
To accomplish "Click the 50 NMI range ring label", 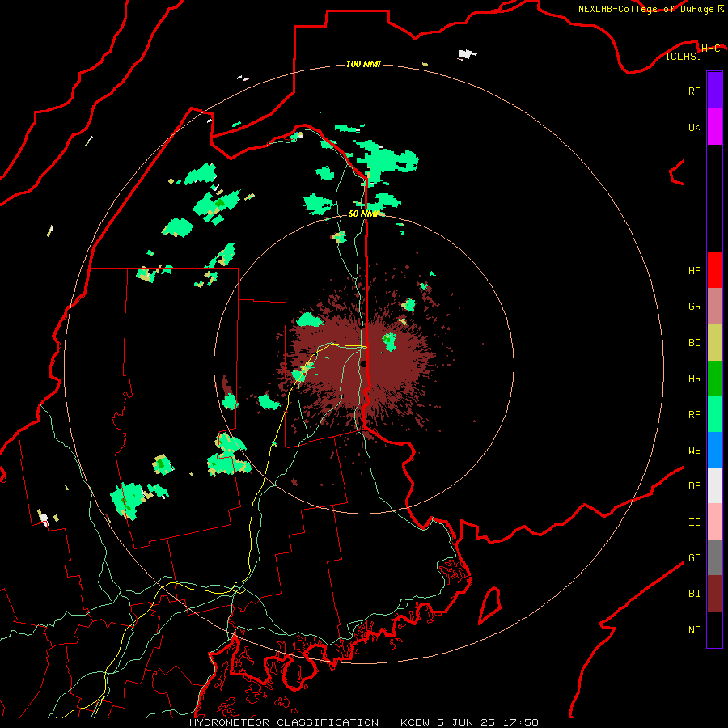I will click(363, 214).
